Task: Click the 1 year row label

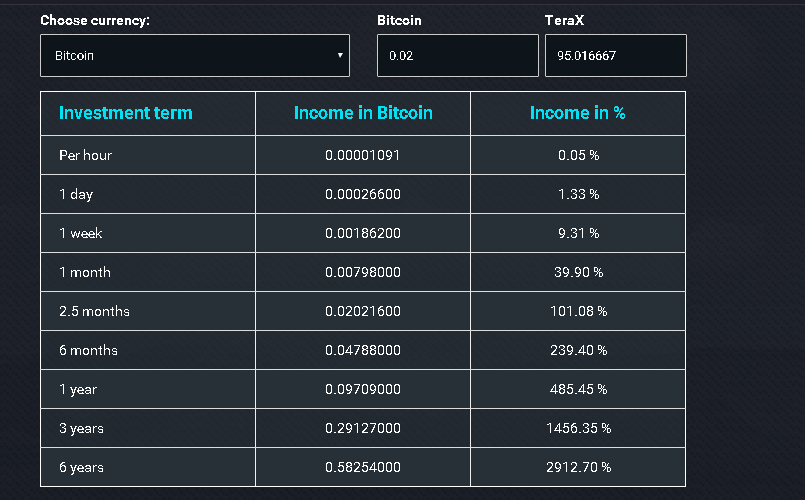Action: click(78, 390)
